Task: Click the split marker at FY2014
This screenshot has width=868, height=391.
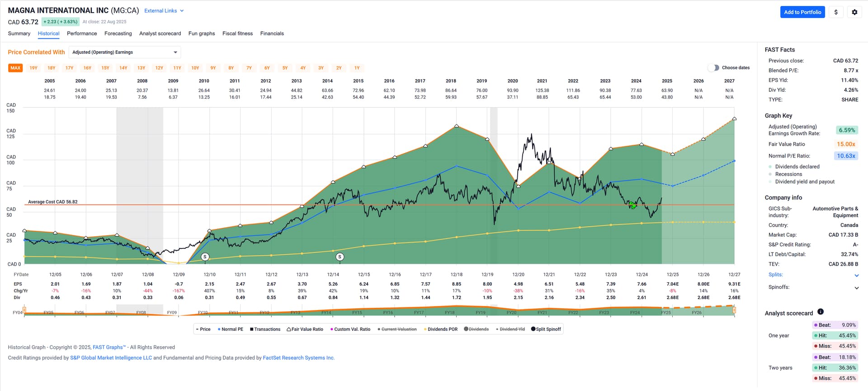Action: click(x=340, y=257)
